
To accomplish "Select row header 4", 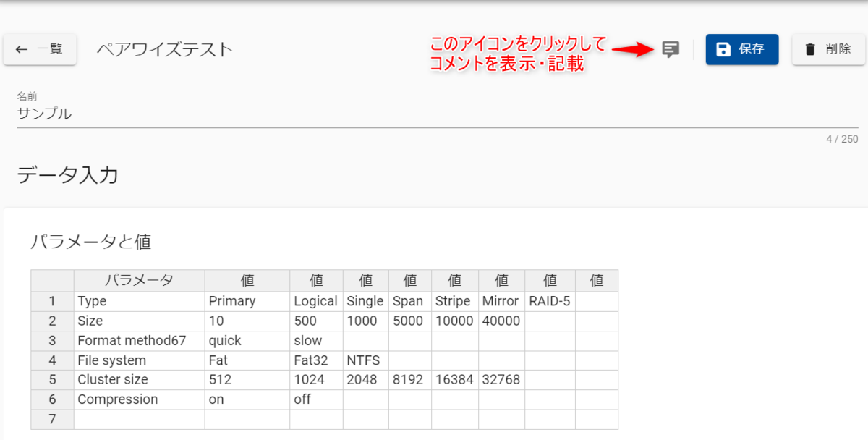I will coord(52,360).
